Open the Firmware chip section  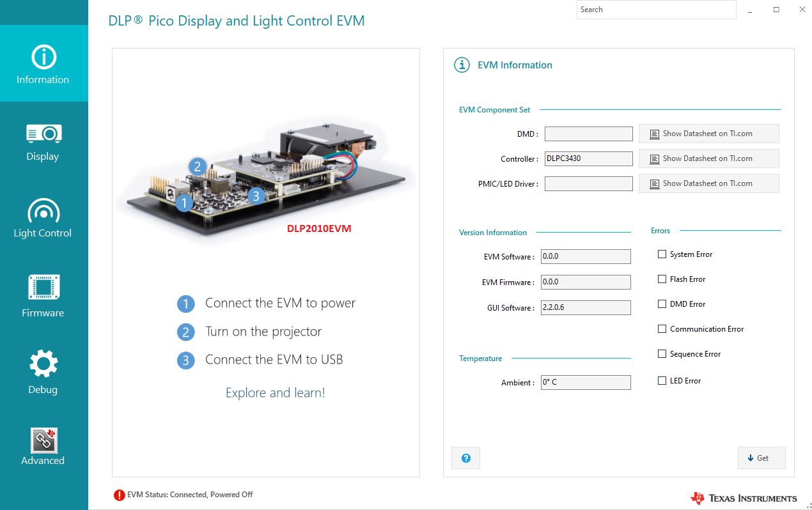pos(43,296)
